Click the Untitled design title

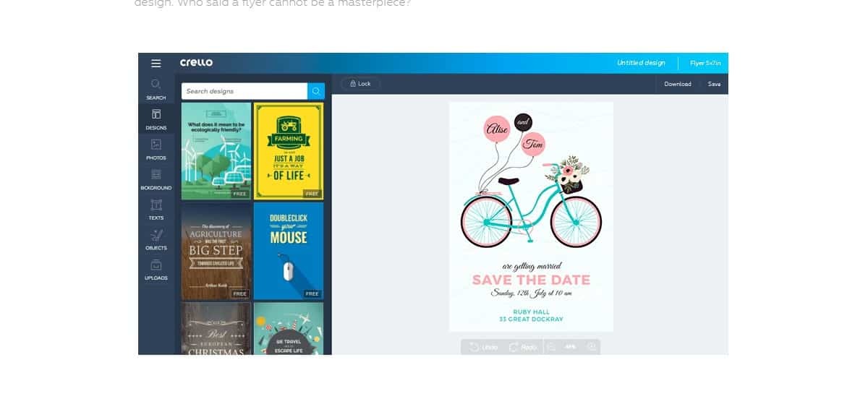point(641,63)
